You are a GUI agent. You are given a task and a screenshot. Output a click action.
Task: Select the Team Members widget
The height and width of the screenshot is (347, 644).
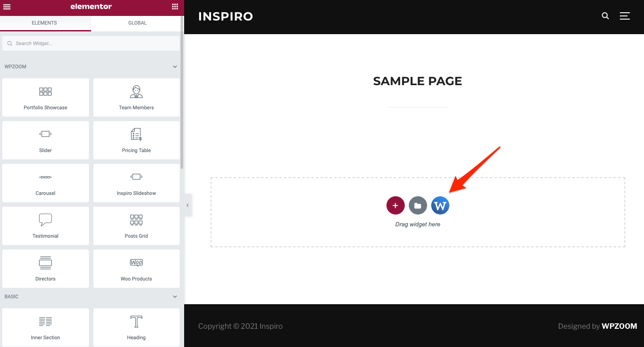click(136, 97)
